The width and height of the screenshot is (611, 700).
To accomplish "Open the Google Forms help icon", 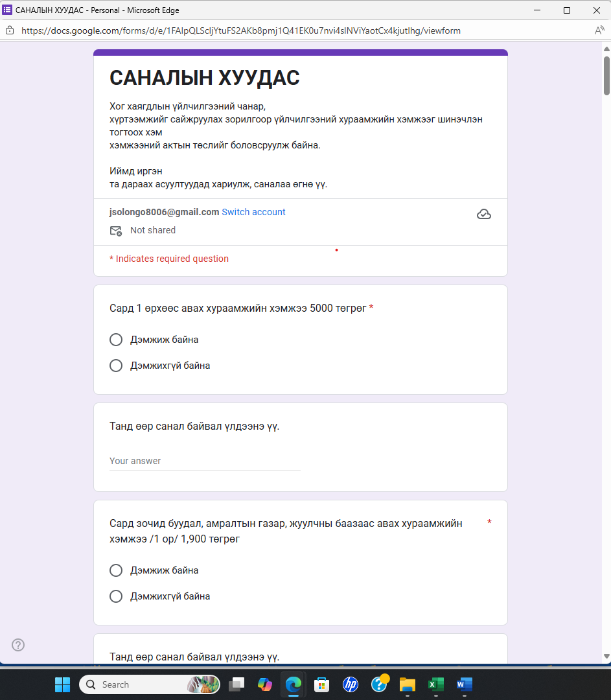I will (17, 645).
